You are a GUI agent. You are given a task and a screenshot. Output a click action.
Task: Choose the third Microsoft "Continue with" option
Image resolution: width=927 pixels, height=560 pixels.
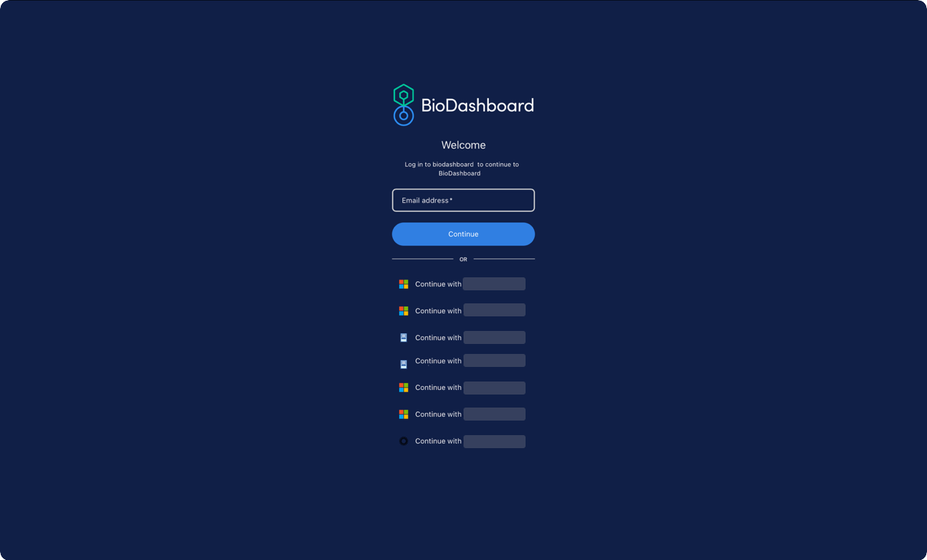tap(463, 388)
